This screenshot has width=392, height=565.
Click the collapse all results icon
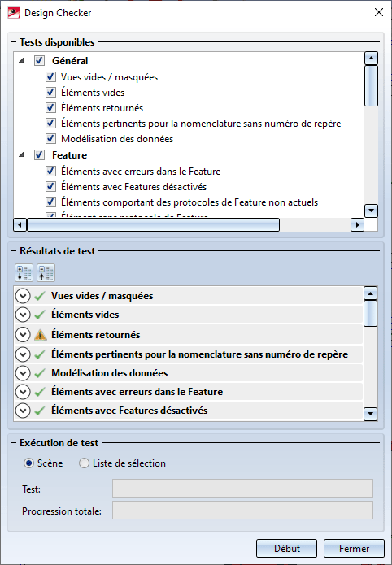point(46,272)
